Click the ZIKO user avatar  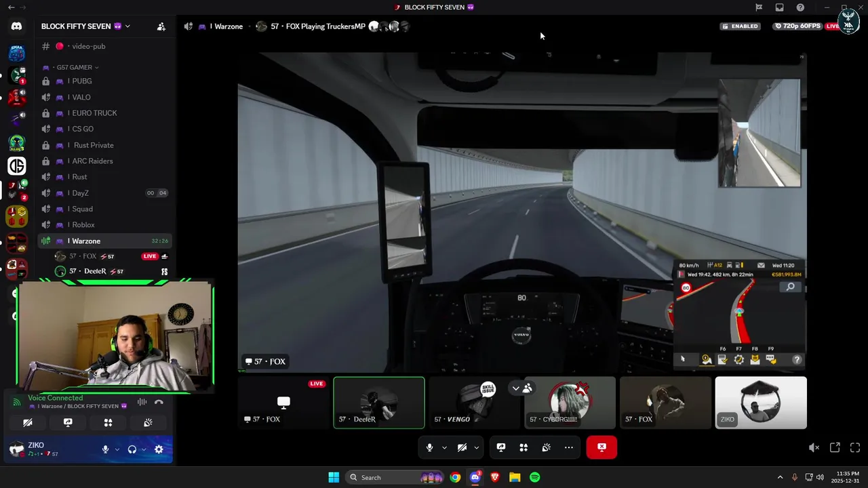[17, 449]
